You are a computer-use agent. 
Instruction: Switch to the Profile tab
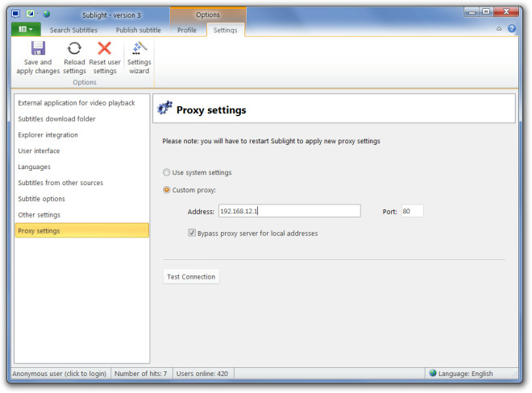tap(187, 30)
